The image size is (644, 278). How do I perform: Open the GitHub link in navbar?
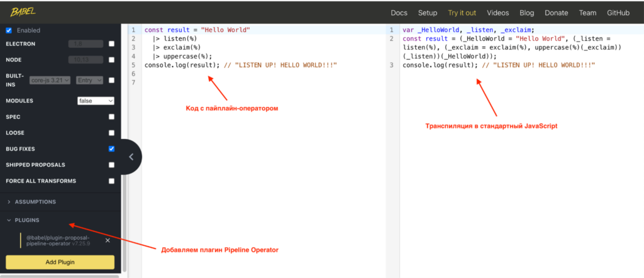(619, 13)
